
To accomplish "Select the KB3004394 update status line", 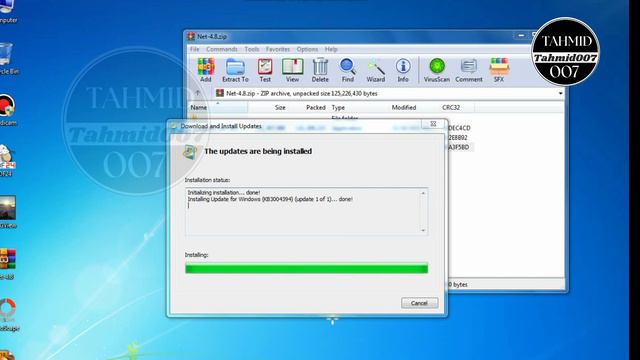I will tap(270, 199).
